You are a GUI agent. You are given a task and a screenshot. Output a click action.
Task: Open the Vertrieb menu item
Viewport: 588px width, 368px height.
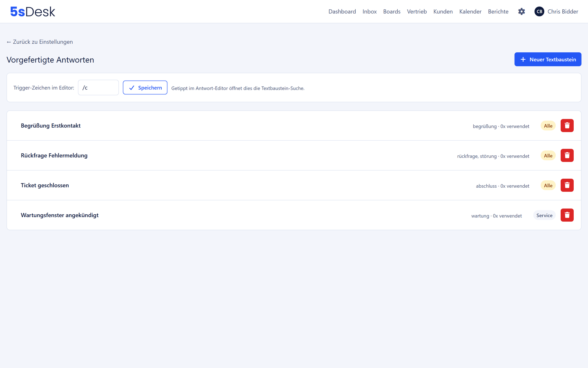[417, 11]
